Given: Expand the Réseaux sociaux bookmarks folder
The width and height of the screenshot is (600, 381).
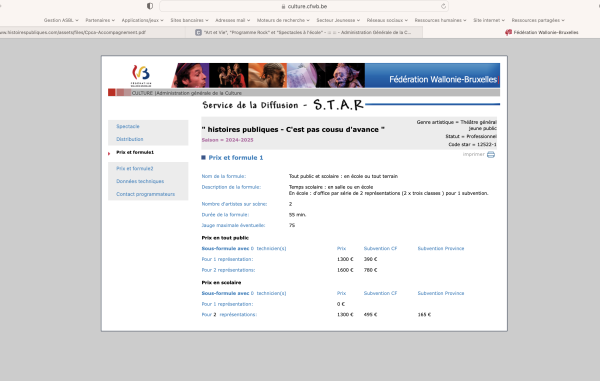Looking at the screenshot, I should click(387, 20).
